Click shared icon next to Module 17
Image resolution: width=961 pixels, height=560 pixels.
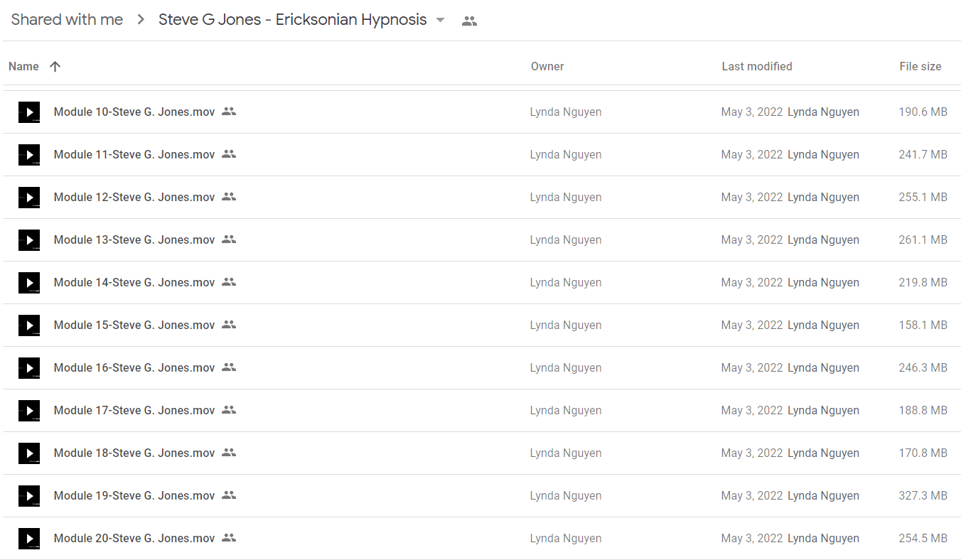229,410
